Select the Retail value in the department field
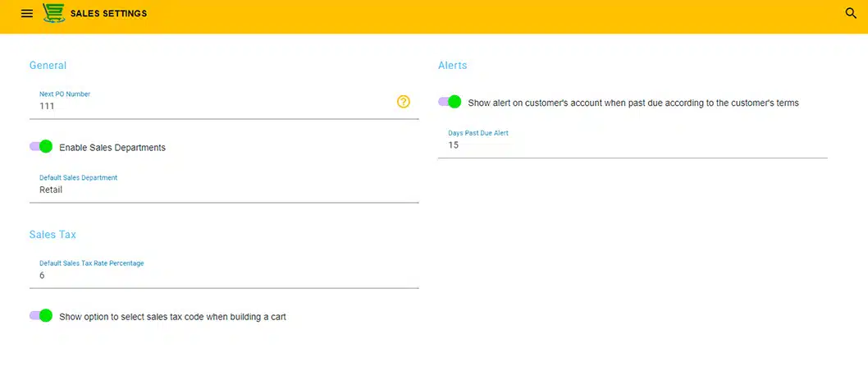Image resolution: width=868 pixels, height=385 pixels. 51,190
